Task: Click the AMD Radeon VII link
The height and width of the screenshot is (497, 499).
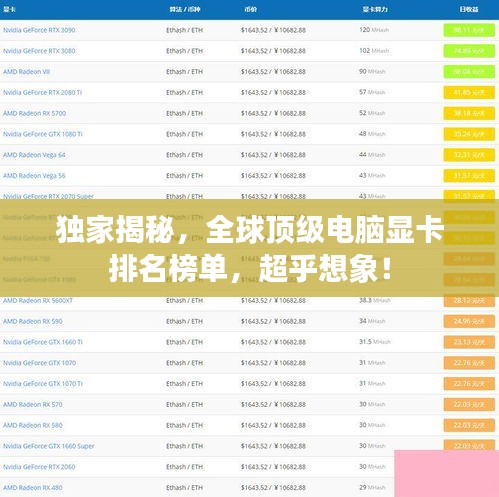Action: (26, 72)
